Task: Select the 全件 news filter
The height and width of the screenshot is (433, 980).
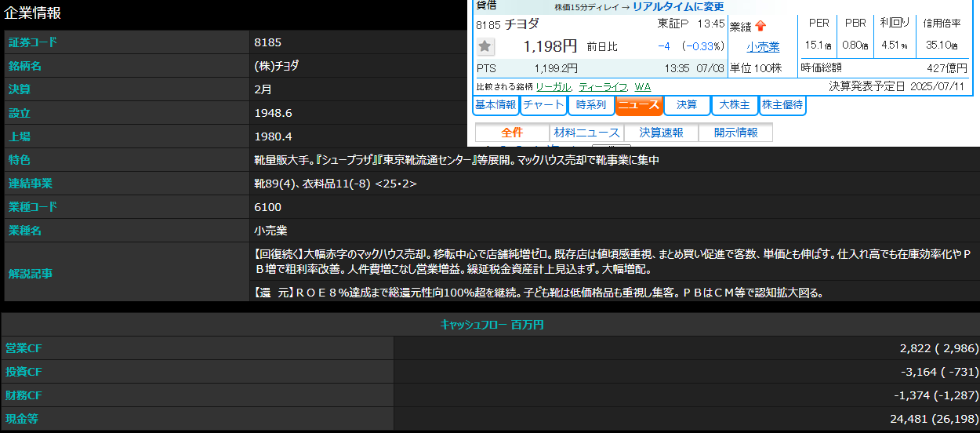Action: coord(512,133)
